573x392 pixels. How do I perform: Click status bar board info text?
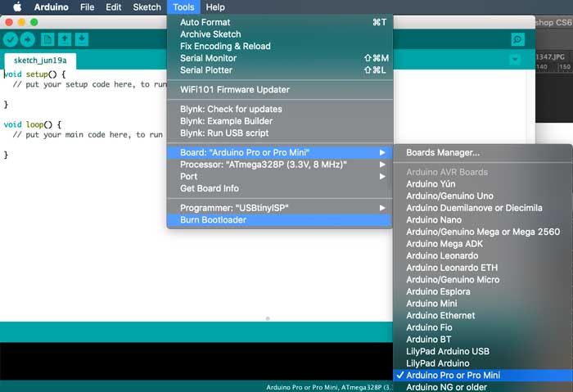pos(329,387)
